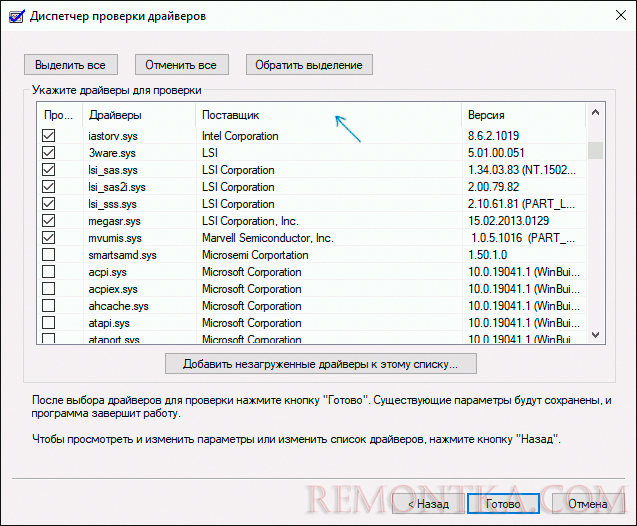The image size is (637, 526).
Task: Sort by the 'Поставщик' column header
Action: (x=329, y=115)
